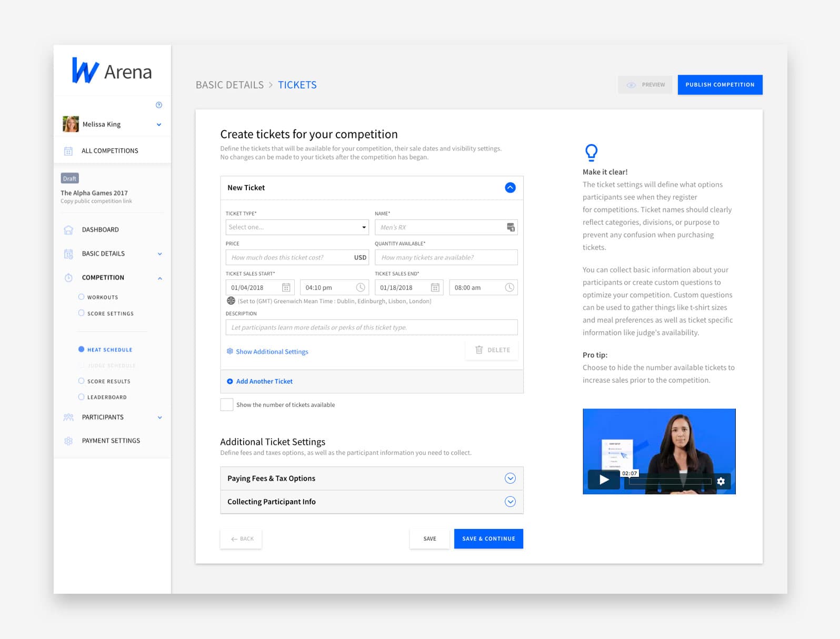
Task: Open the ticket sales end calendar picker
Action: coord(435,287)
